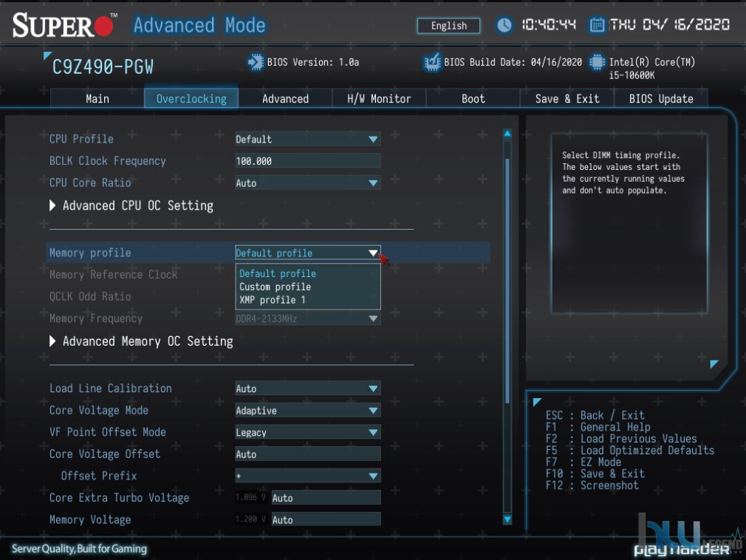Expand Advanced Memory OC Setting
The image size is (746, 560).
[x=141, y=341]
